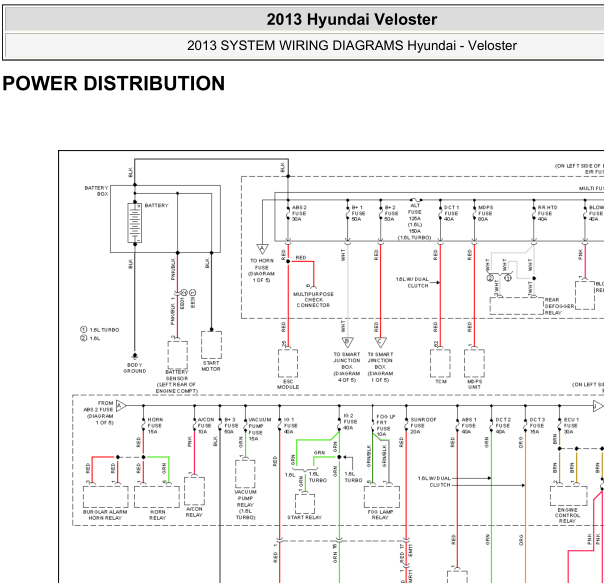
Task: Click the 'TO HORN FUSE (DIAGRAM 1 OF 5)' note
Action: tap(262, 270)
